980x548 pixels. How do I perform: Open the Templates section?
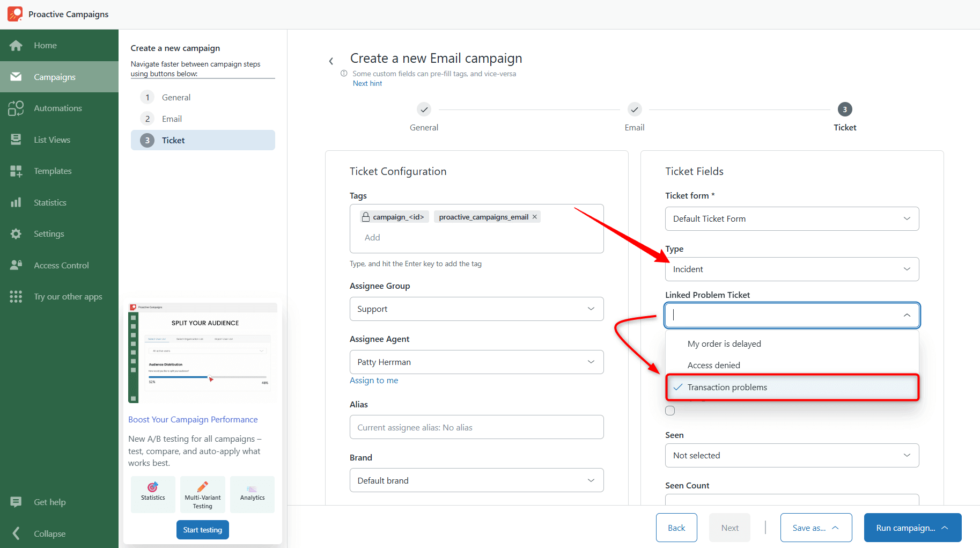pyautogui.click(x=52, y=171)
